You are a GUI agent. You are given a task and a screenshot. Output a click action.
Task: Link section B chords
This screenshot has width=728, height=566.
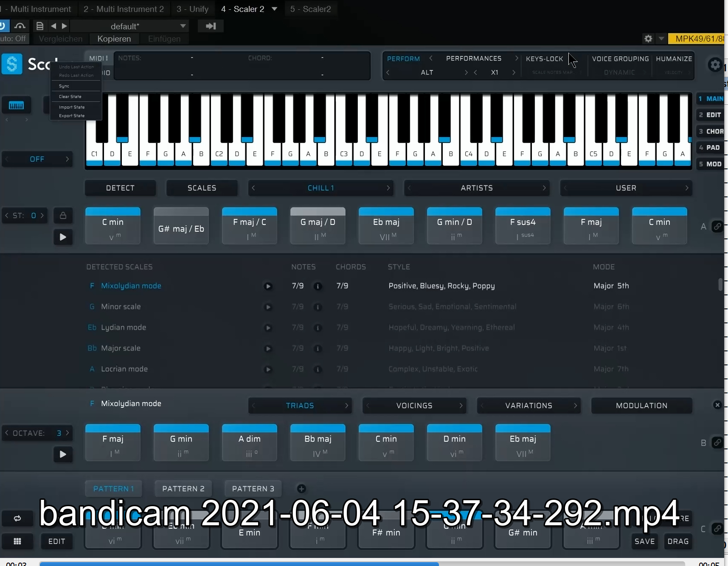pos(717,443)
